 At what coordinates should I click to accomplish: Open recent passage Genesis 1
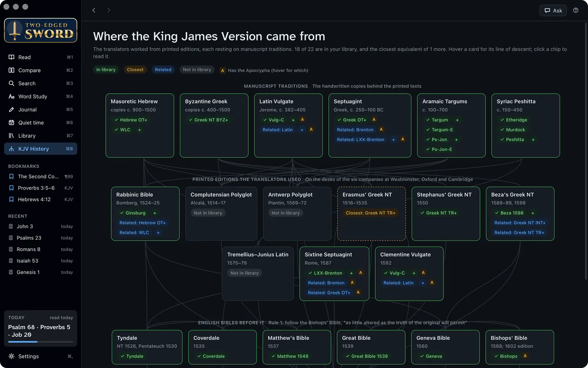41,272
